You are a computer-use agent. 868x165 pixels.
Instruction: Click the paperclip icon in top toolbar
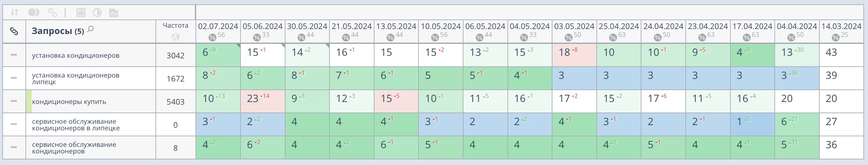[x=52, y=13]
